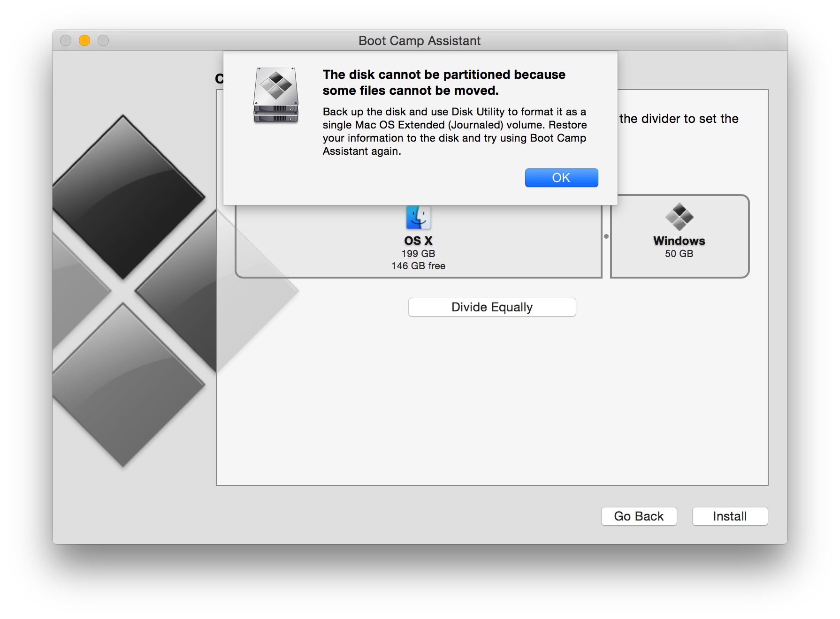Click the Boot Camp disk icon in the alert
840x619 pixels.
[x=276, y=95]
